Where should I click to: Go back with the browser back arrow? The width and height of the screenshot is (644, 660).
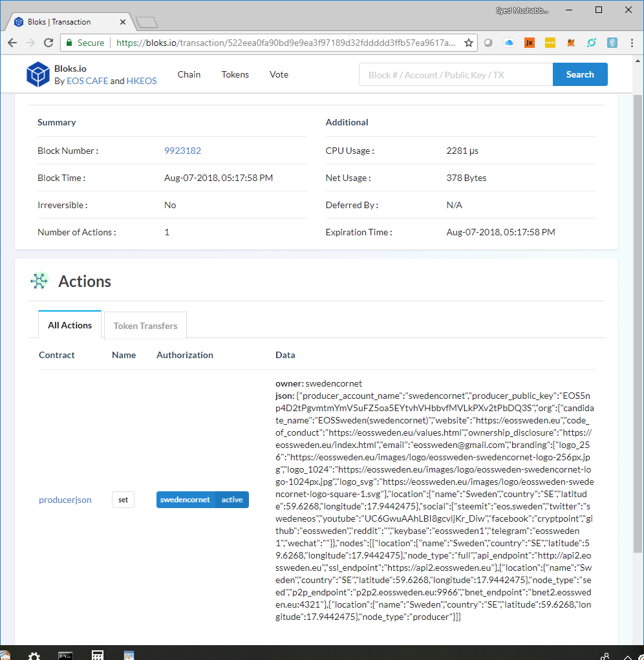[x=12, y=43]
